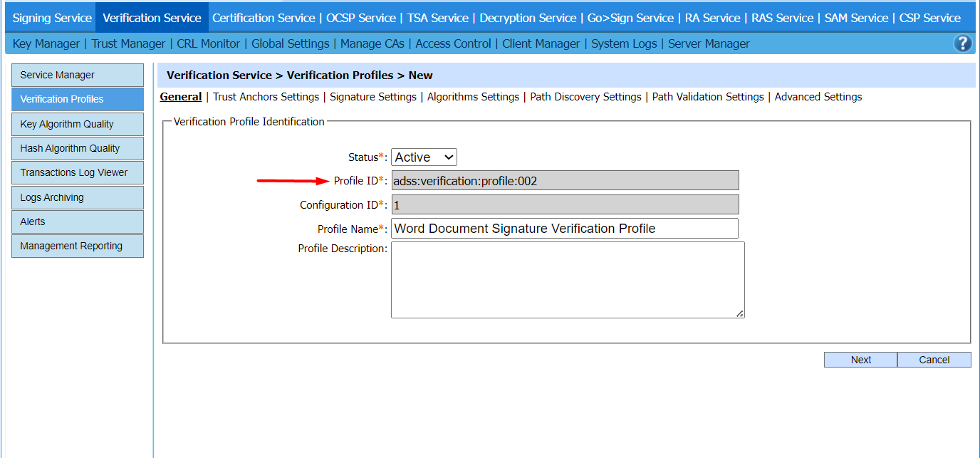Open the Signature Settings tab
Image resolution: width=980 pixels, height=458 pixels.
point(372,97)
